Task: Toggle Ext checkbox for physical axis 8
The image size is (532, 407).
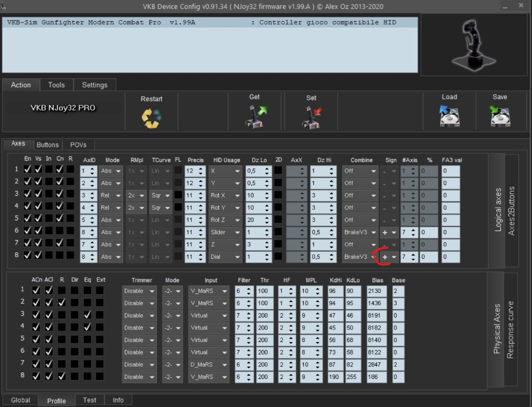Action: pos(100,376)
